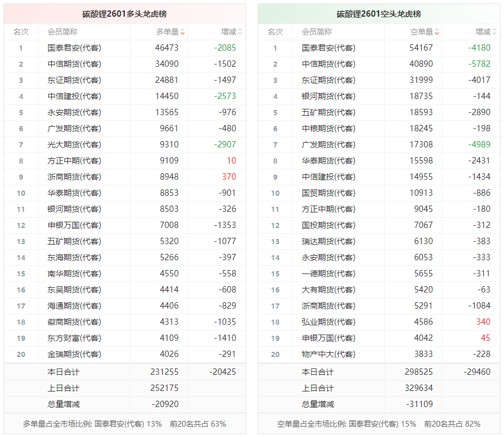Select 永安期货(代客) in short table

(x=329, y=257)
